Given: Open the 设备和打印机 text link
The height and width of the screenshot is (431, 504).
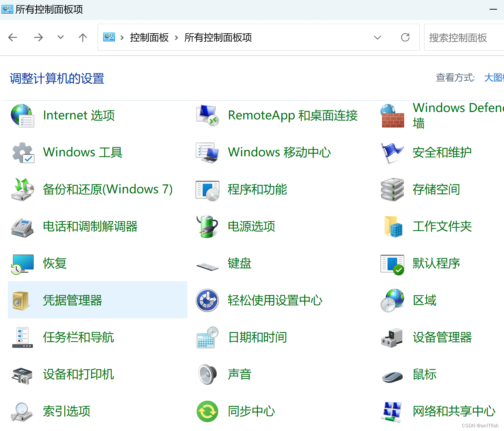Looking at the screenshot, I should 78,374.
